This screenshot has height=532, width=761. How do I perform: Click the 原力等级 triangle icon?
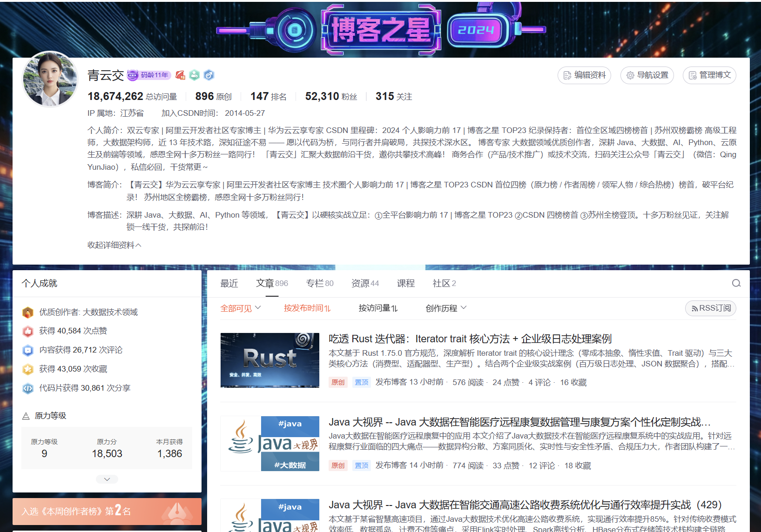click(x=26, y=416)
